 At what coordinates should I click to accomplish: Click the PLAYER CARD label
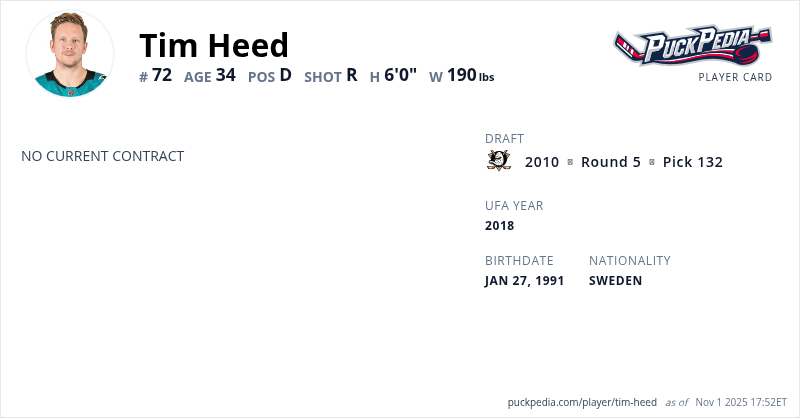735,77
